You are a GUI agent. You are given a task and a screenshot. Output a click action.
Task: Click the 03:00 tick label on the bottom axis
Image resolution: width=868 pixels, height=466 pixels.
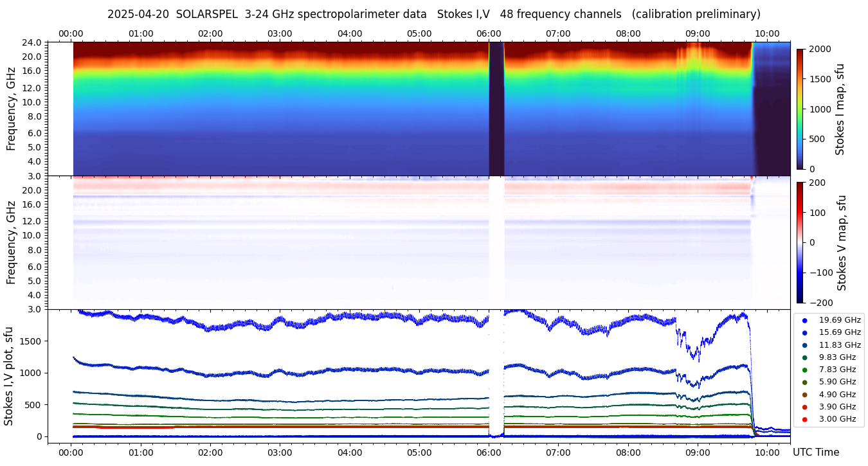pos(280,452)
